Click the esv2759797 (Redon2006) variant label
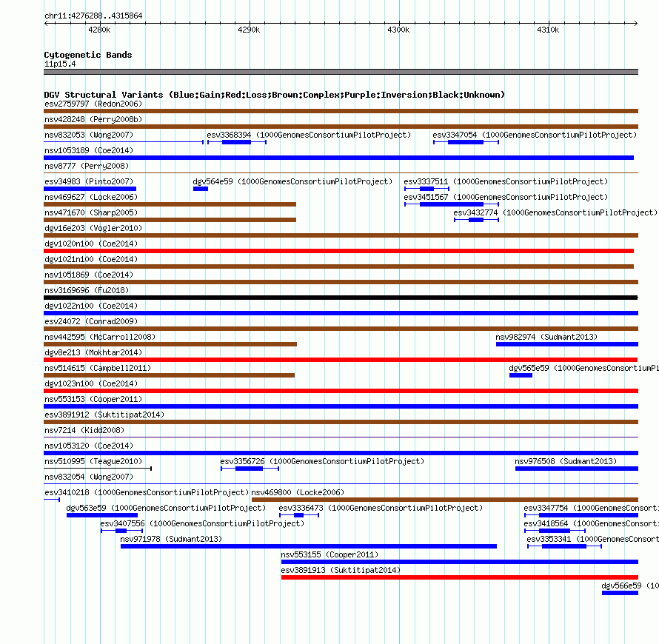This screenshot has height=644, width=659. (x=93, y=104)
